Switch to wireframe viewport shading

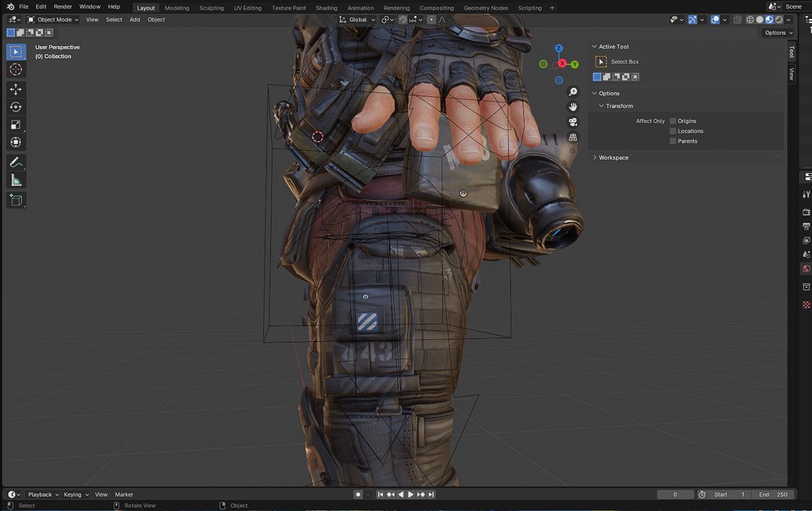pyautogui.click(x=750, y=20)
